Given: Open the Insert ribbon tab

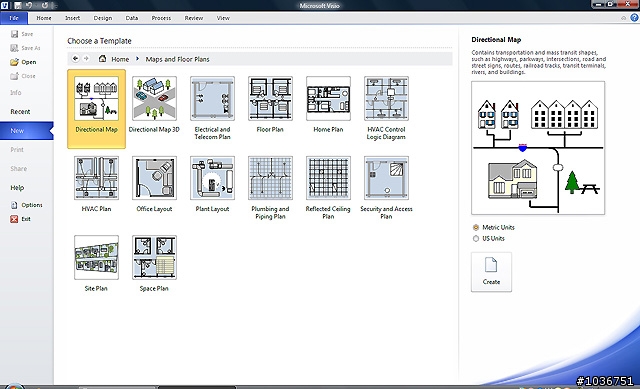Looking at the screenshot, I should tap(73, 18).
